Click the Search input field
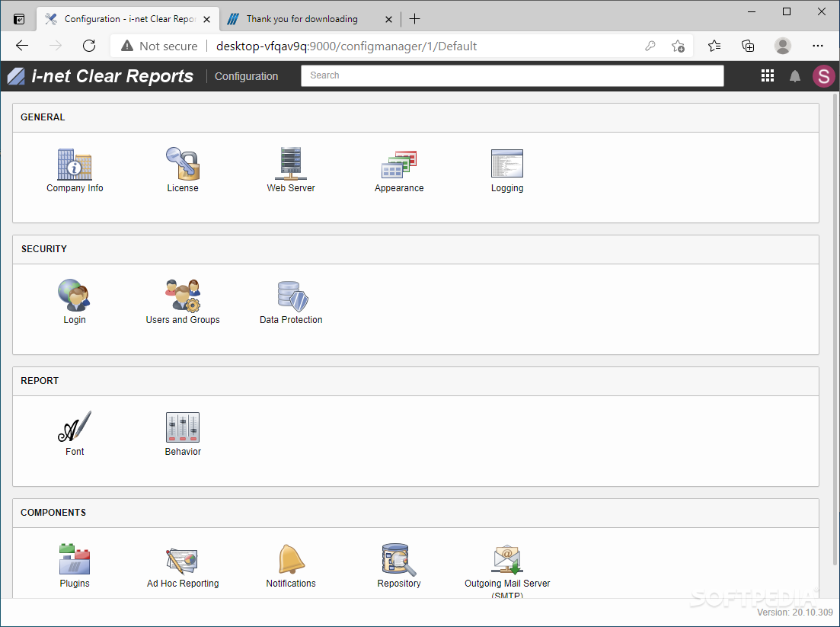This screenshot has height=627, width=840. pos(512,75)
